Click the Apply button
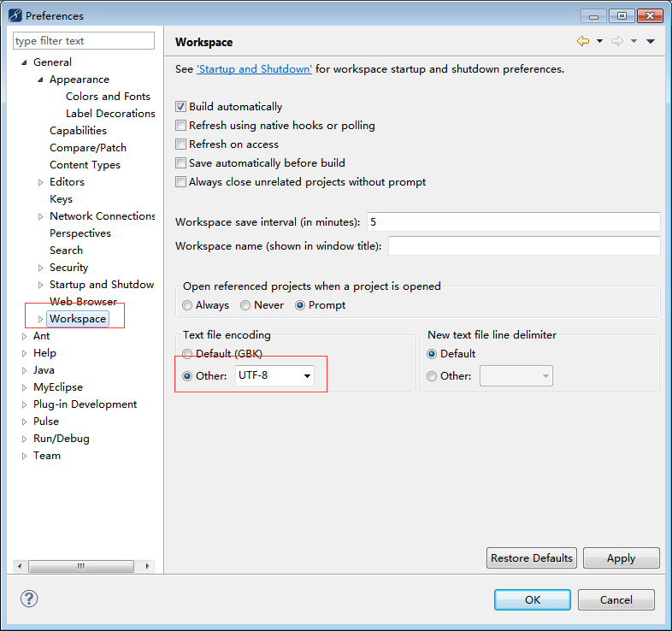Image resolution: width=672 pixels, height=631 pixels. coord(621,558)
